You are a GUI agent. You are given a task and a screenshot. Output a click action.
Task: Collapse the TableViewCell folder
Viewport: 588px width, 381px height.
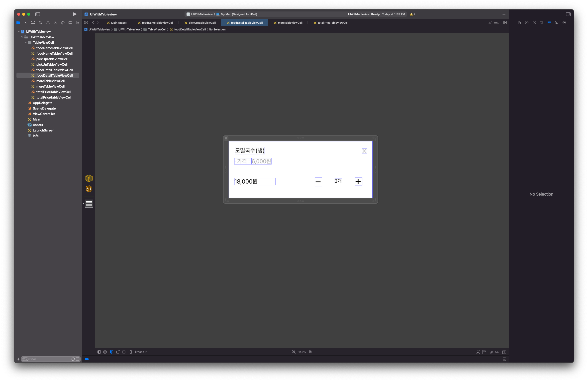pyautogui.click(x=26, y=42)
